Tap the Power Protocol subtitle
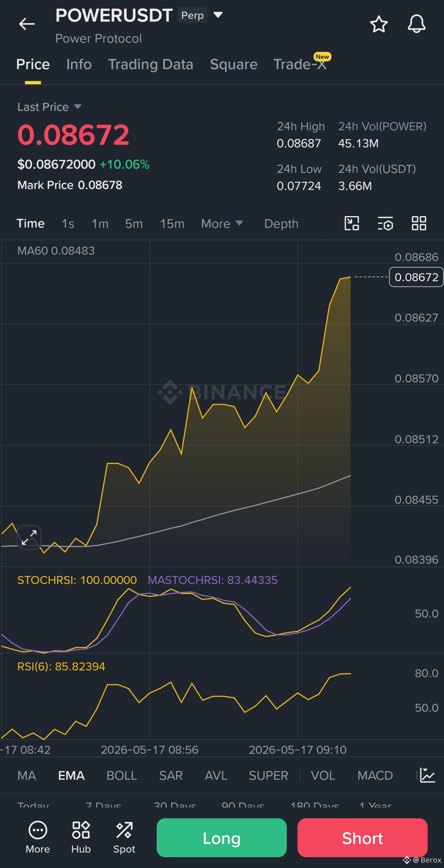Viewport: 444px width, 868px height. pos(98,38)
